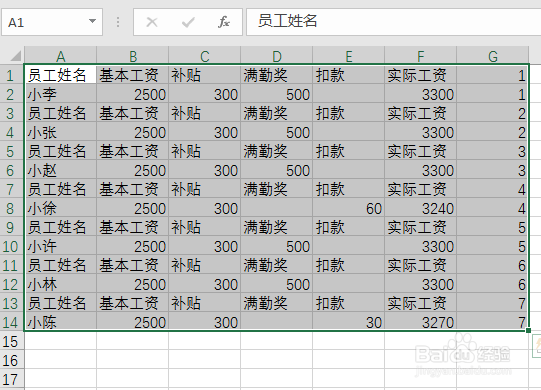Click cell A4 with name 小张
Screen dimensions: 541x390
(60, 132)
